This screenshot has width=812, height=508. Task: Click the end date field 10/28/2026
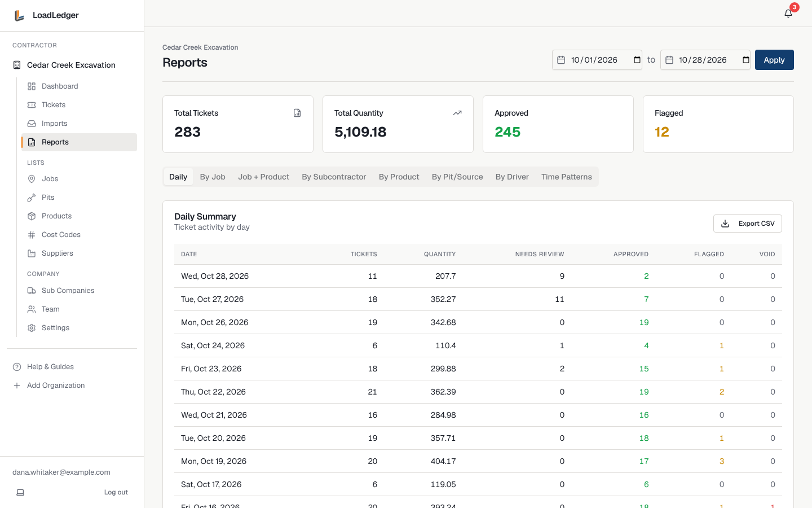(705, 60)
